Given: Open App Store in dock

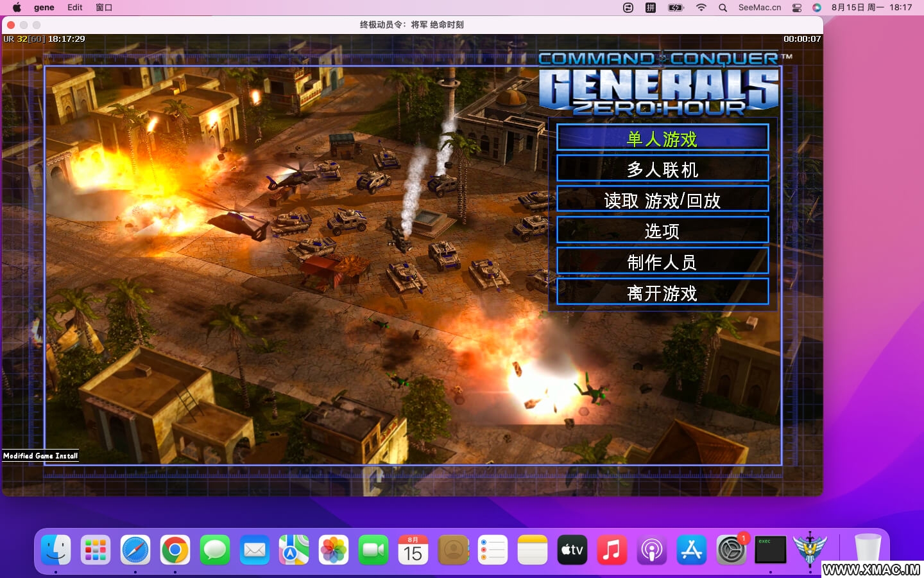Looking at the screenshot, I should click(x=692, y=550).
